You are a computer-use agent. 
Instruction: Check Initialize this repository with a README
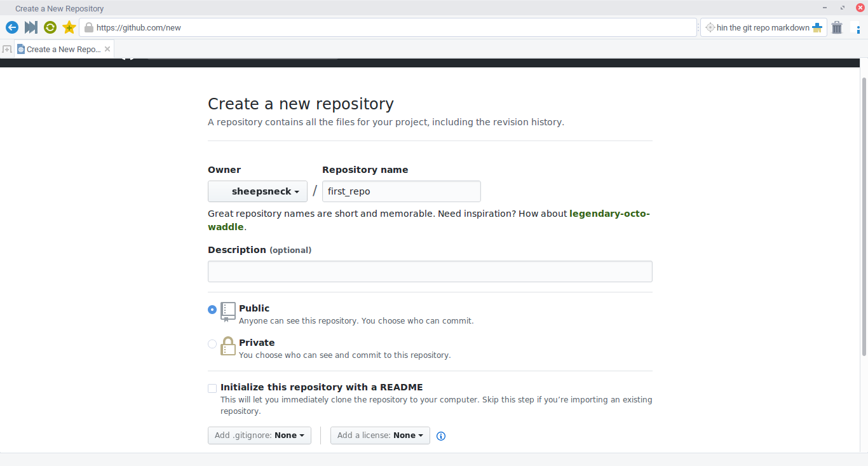(212, 388)
